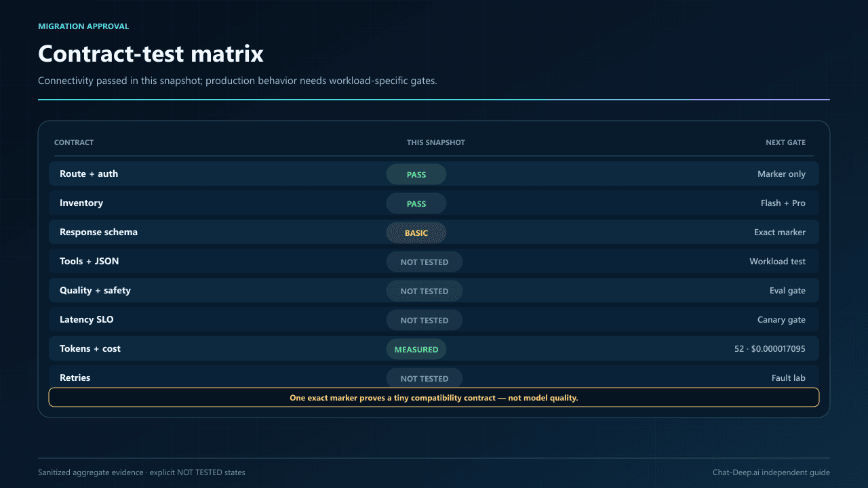Click the 'Exact marker' cell
Image resolution: width=868 pixels, height=488 pixels.
pyautogui.click(x=780, y=232)
